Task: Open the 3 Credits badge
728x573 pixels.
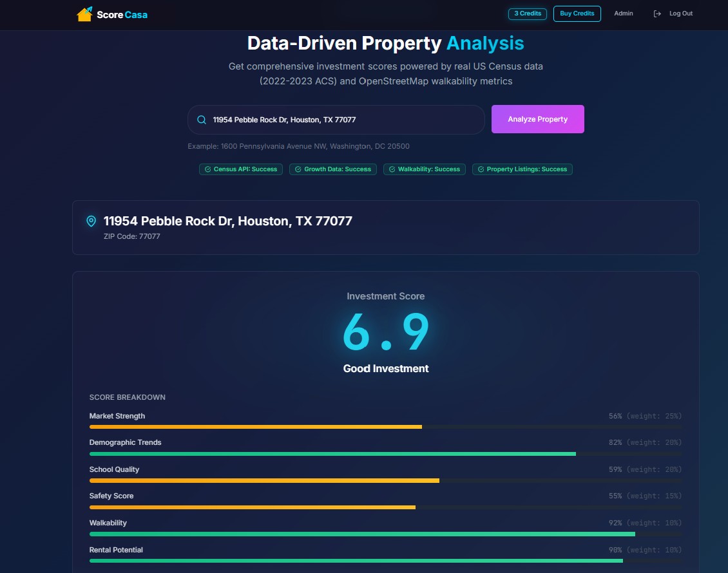Action: click(x=528, y=14)
